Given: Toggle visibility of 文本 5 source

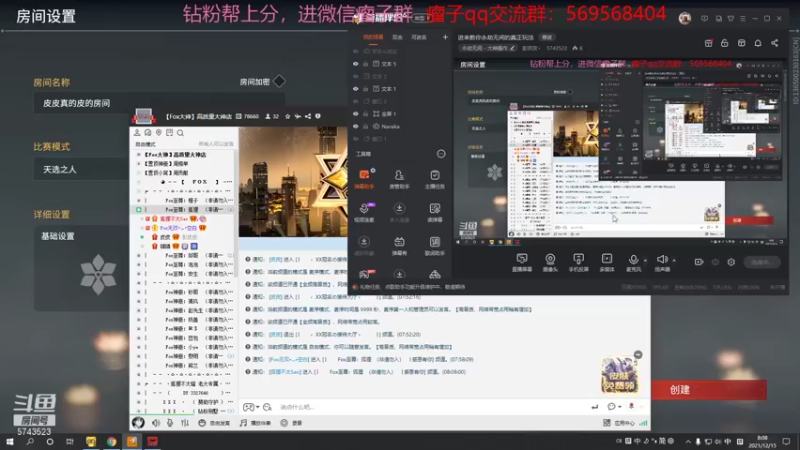Looking at the screenshot, I should pyautogui.click(x=356, y=64).
